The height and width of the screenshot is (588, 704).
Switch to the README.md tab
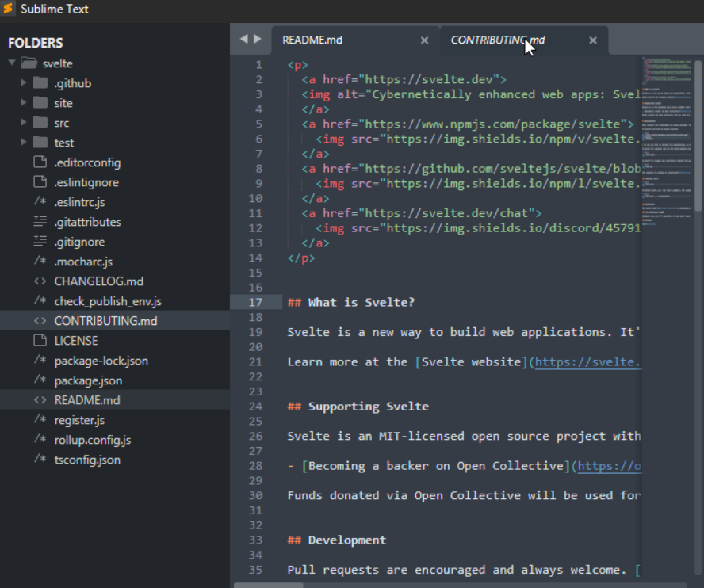(355, 40)
